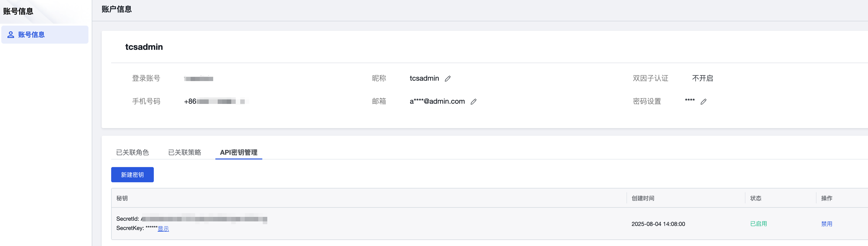This screenshot has width=868, height=246.
Task: Click the 操作 column header
Action: click(x=827, y=198)
